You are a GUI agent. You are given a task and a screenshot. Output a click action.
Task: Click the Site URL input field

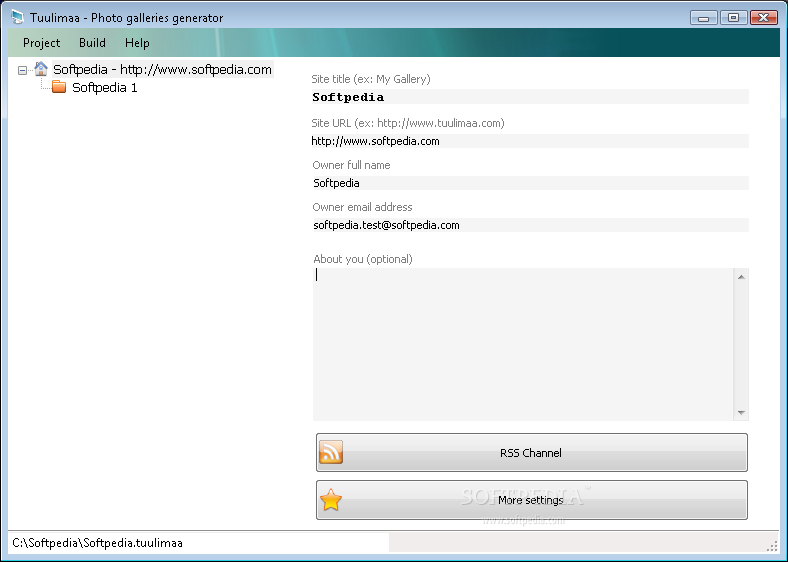click(x=530, y=141)
